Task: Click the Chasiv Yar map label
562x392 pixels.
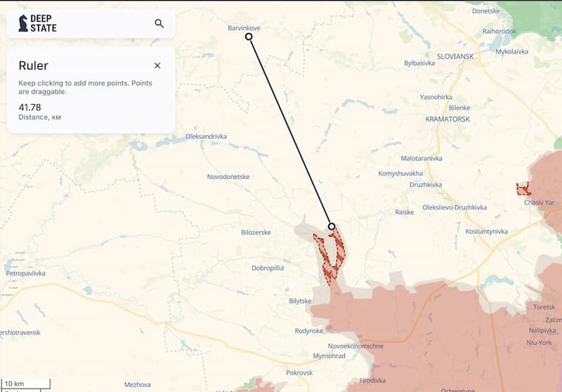Action: (539, 202)
